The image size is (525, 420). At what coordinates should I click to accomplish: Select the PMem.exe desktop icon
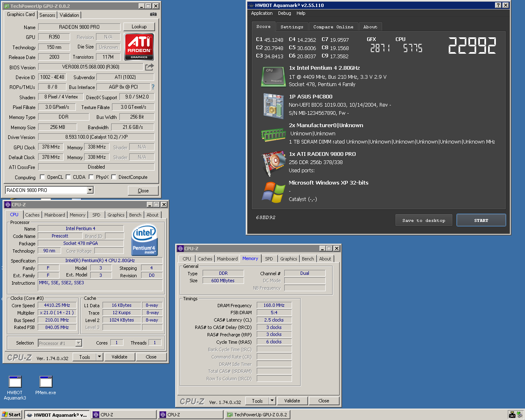click(46, 386)
